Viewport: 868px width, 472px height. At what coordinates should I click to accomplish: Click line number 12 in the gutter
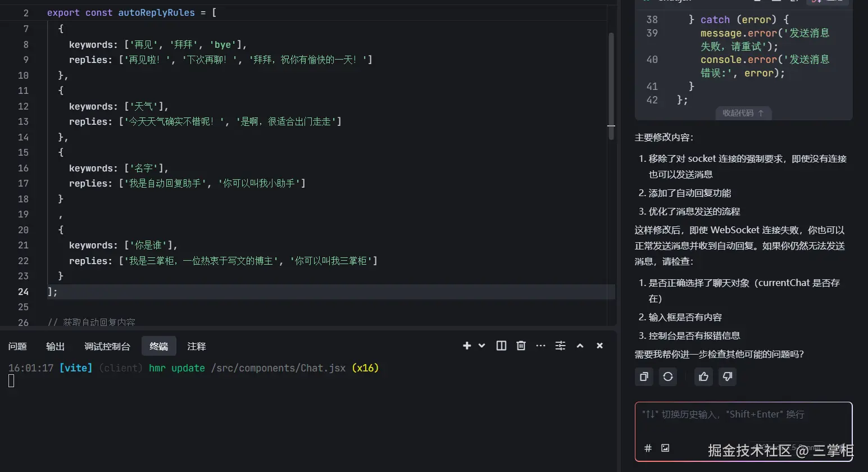click(23, 106)
